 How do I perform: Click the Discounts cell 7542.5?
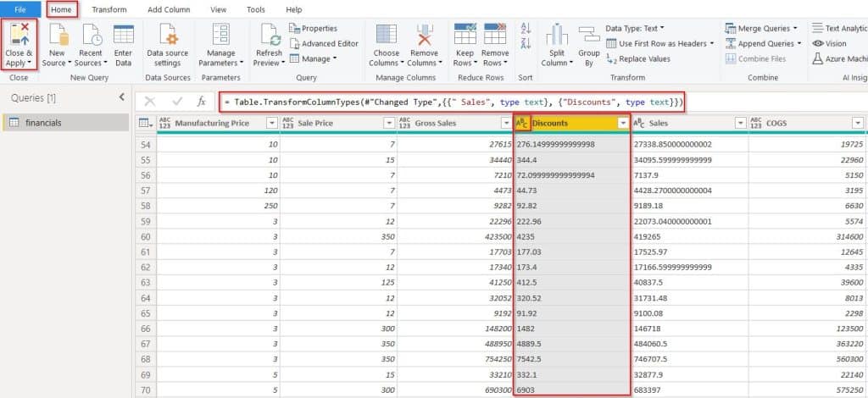point(572,359)
